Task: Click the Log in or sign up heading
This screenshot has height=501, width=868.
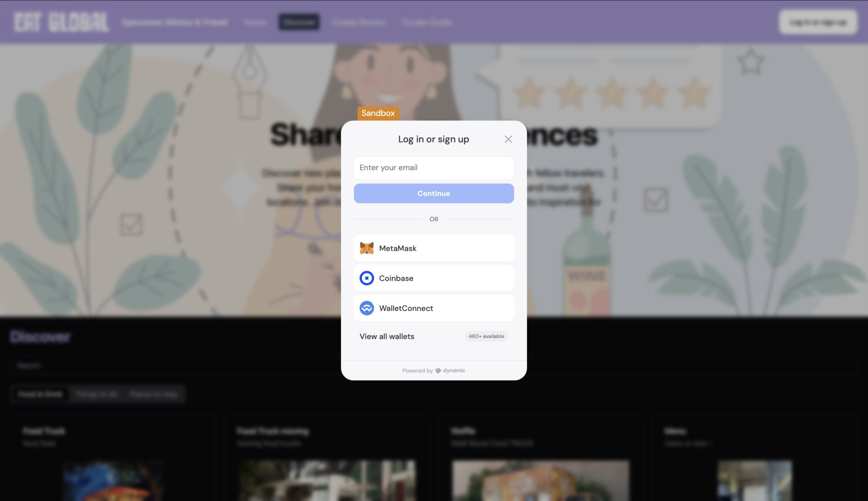Action: (x=433, y=139)
